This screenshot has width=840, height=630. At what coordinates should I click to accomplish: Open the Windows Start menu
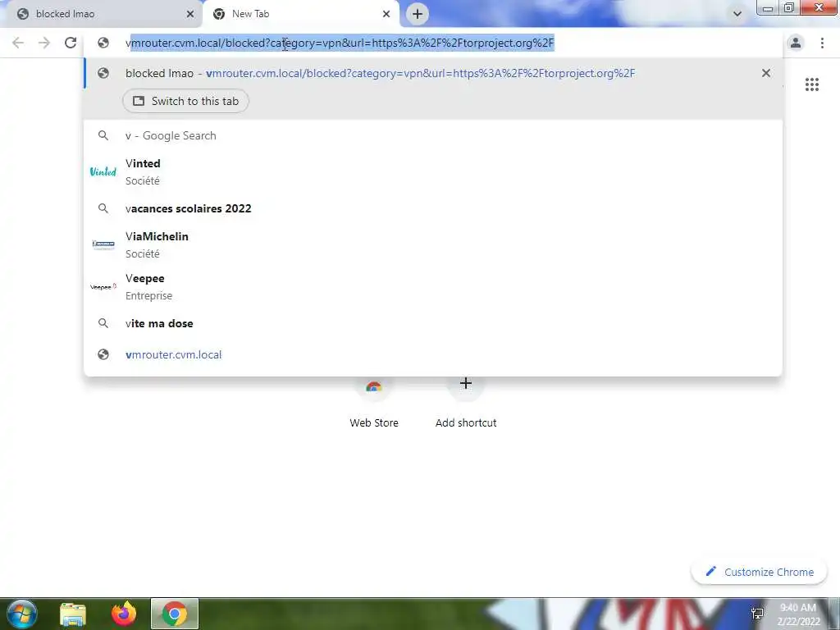(x=22, y=614)
